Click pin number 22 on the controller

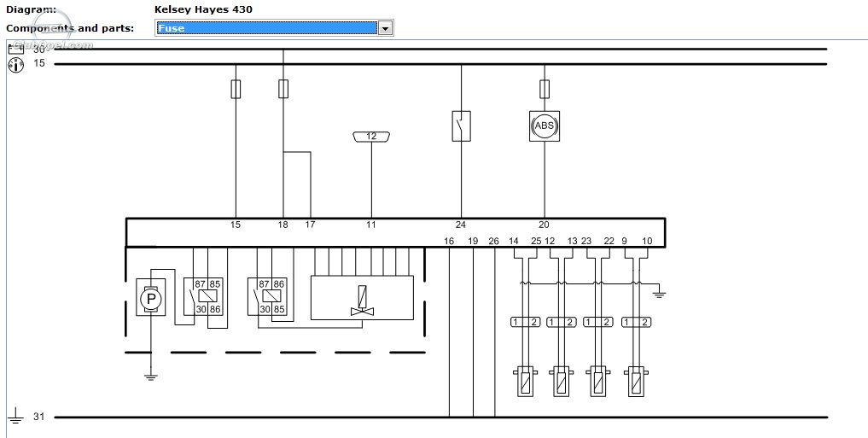click(x=609, y=241)
